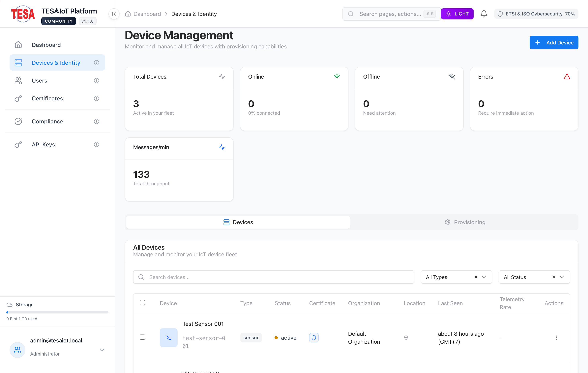
Task: Click the Device column header
Action: [x=168, y=303]
